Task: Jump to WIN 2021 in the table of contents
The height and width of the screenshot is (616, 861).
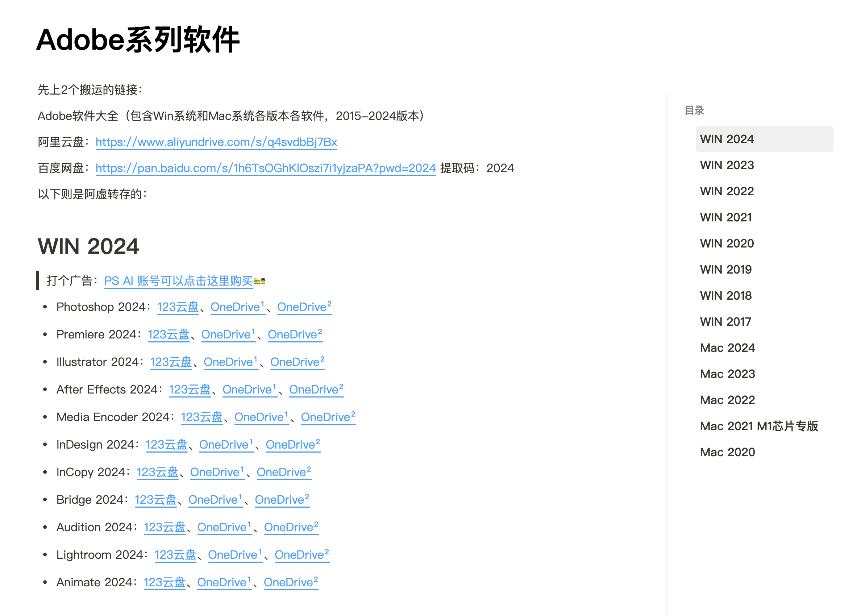Action: coord(726,217)
